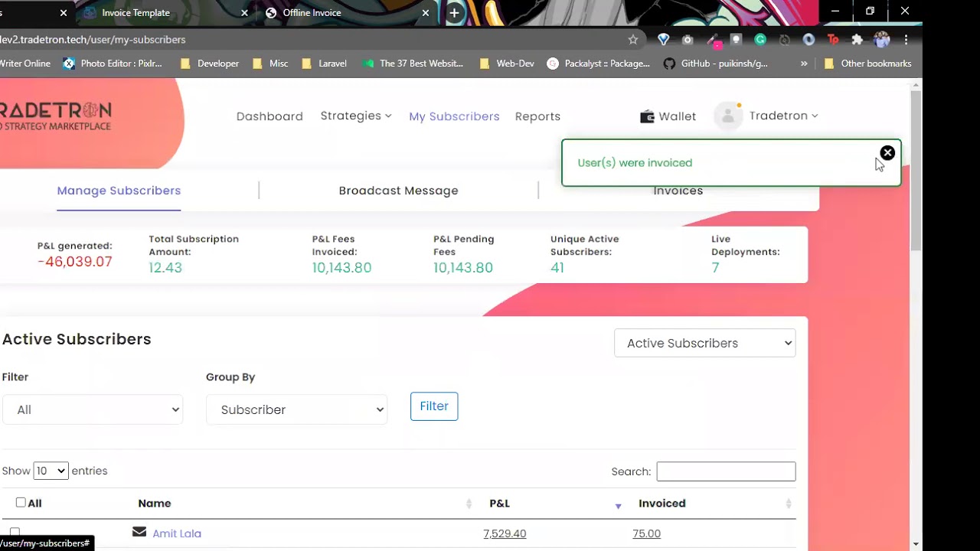
Task: Click the P&L generated value -46,039.07
Action: 75,262
